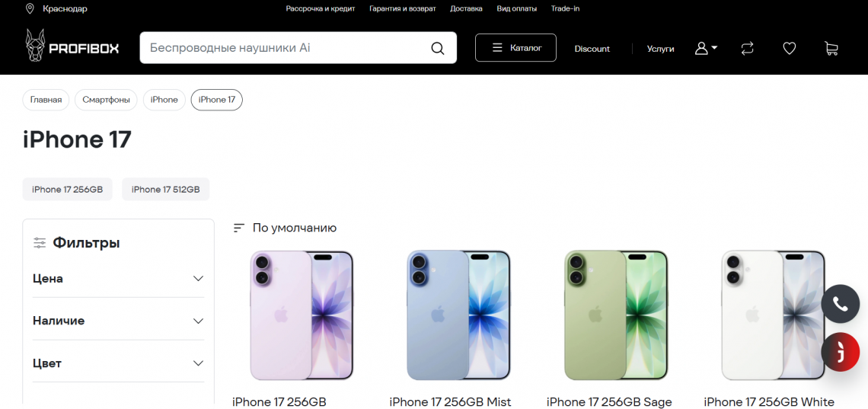This screenshot has height=409, width=868.
Task: Open the Trade-in menu item
Action: [x=565, y=8]
